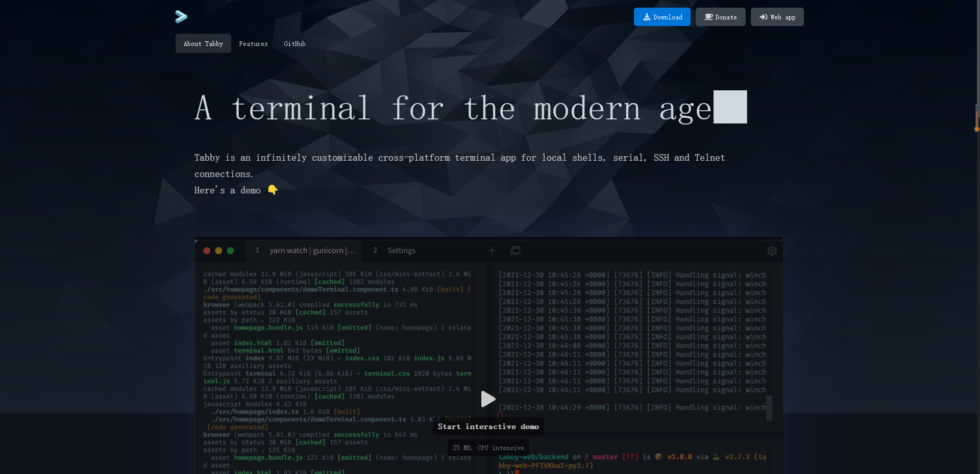The width and height of the screenshot is (980, 474).
Task: Click the Donate button
Action: pyautogui.click(x=720, y=17)
